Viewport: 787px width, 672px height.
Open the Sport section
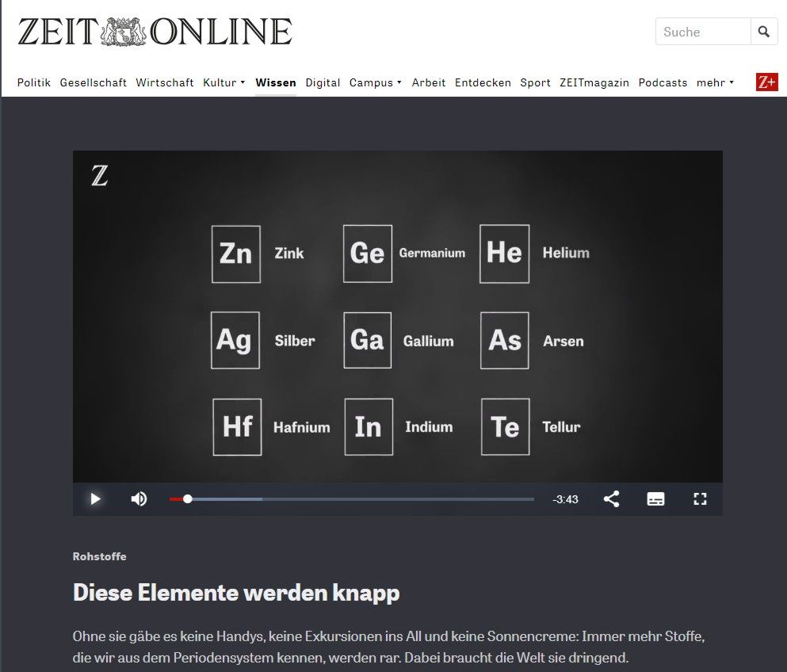click(x=535, y=82)
